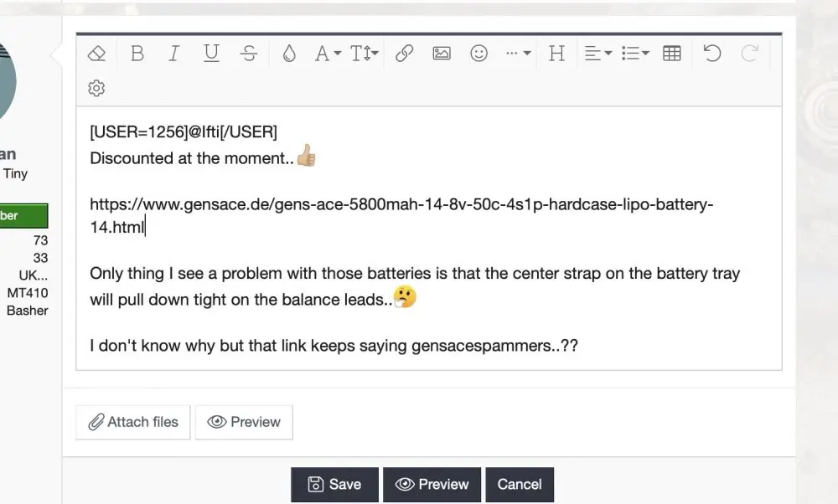838x504 pixels.
Task: Toggle italic formatting
Action: point(173,54)
